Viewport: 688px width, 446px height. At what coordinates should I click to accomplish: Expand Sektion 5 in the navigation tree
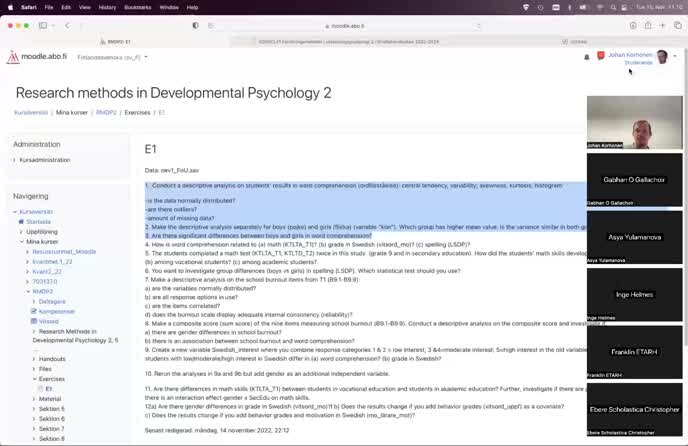(x=35, y=409)
